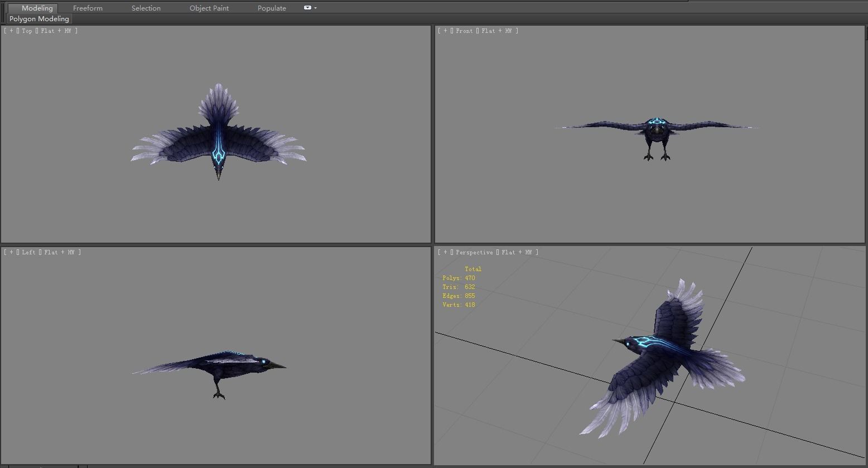Open the ribbon display dropdown arrow
868x468 pixels.
click(x=315, y=8)
